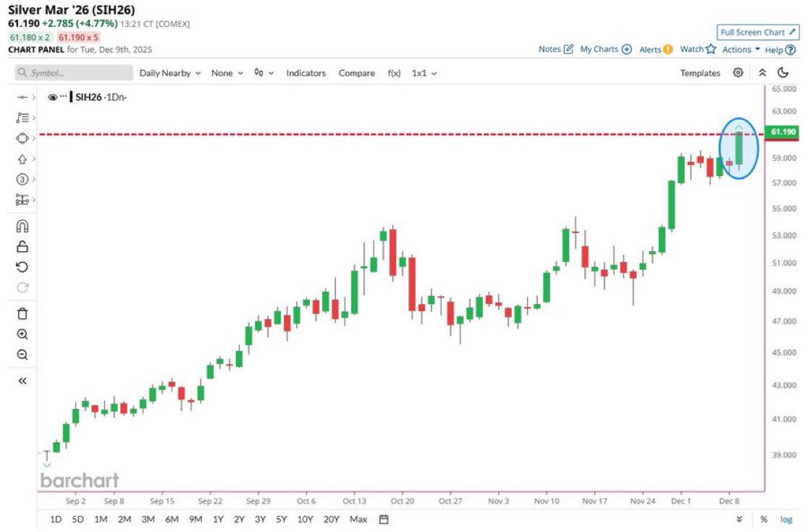808x532 pixels.
Task: Zoom in with magnifier plus icon
Action: coord(22,334)
